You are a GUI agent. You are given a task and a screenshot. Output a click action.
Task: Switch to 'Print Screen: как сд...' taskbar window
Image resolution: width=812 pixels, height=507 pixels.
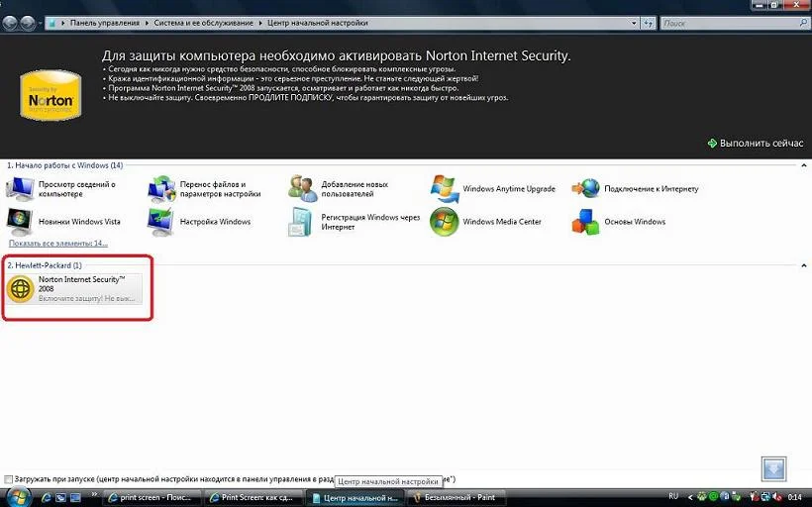pyautogui.click(x=254, y=498)
